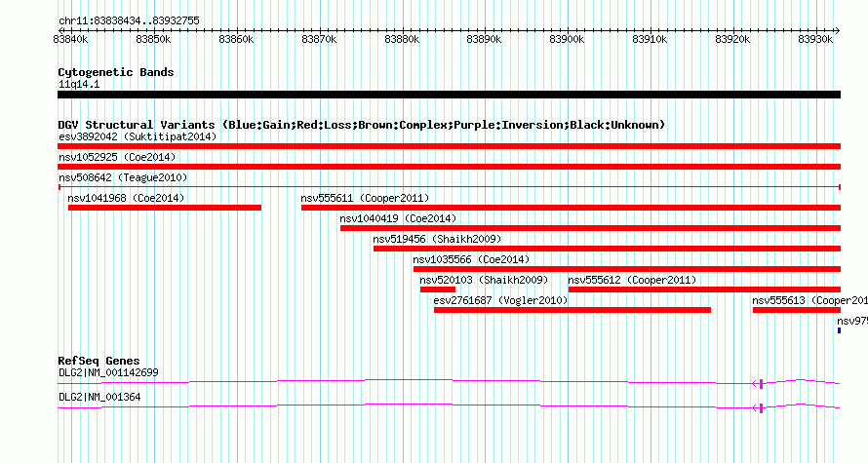The image size is (868, 463).
Task: Click the 83850k ruler tick label
Action: (153, 39)
